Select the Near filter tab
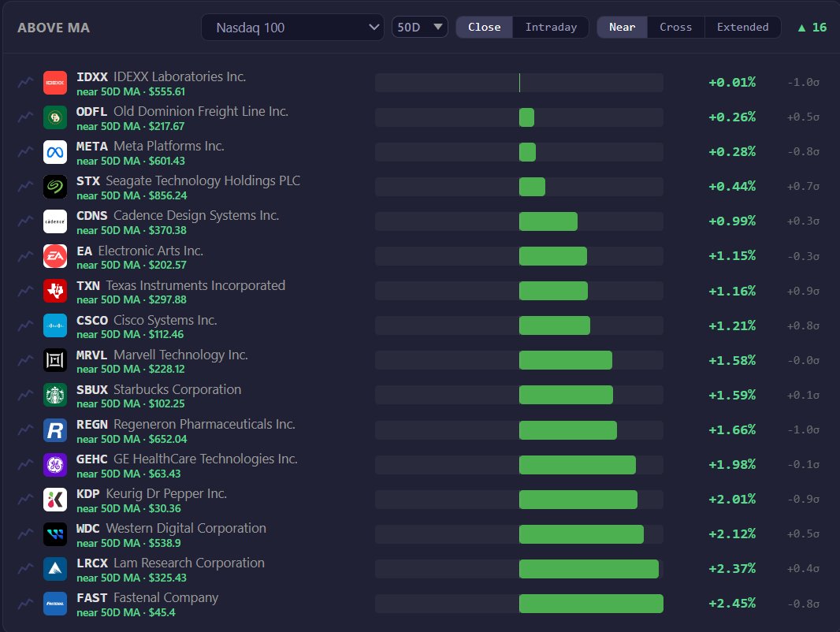 (x=622, y=28)
